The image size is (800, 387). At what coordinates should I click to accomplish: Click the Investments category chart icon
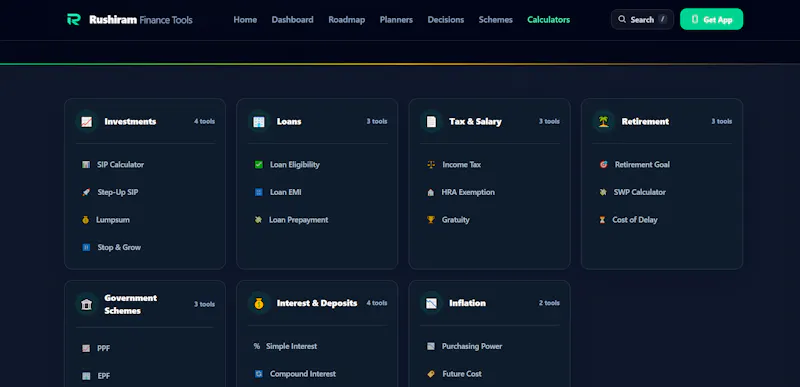pos(87,121)
